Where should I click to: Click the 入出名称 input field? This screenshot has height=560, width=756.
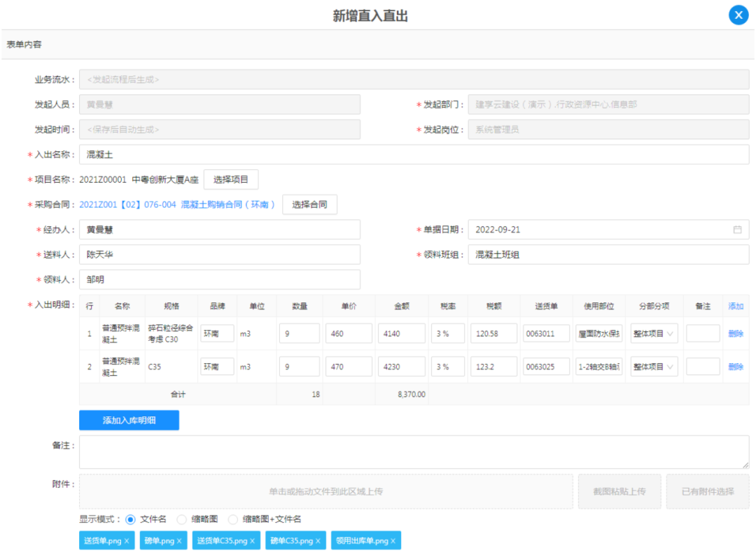(x=413, y=154)
